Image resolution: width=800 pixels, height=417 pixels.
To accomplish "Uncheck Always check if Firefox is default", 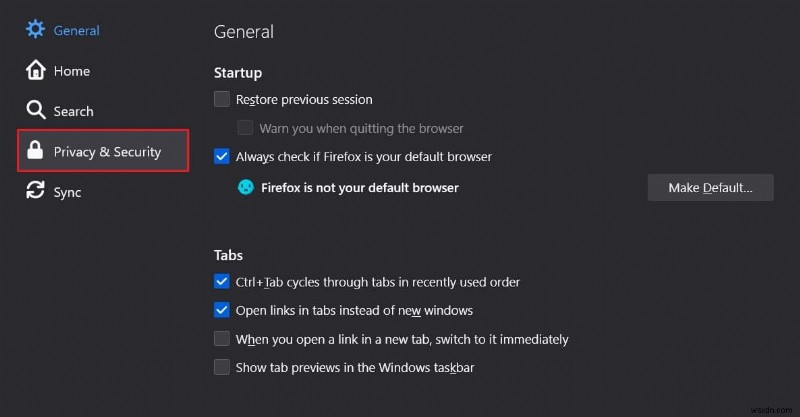I will click(222, 156).
